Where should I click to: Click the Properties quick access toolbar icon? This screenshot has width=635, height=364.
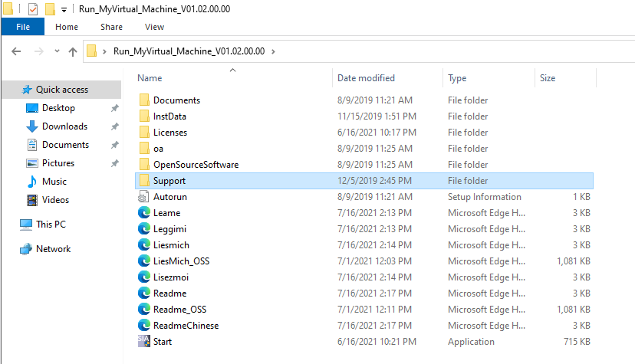point(33,9)
